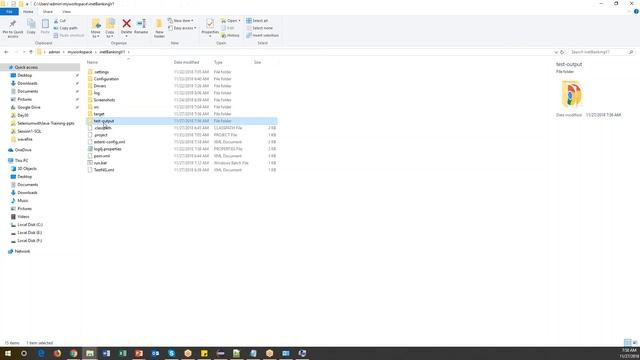Open Excel from the taskbar

point(122,353)
